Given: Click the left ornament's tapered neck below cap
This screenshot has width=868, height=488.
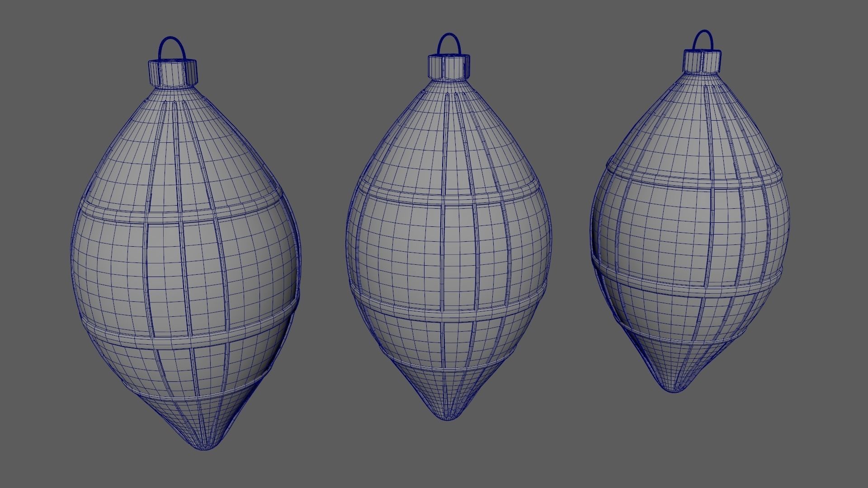Looking at the screenshot, I should point(174,94).
